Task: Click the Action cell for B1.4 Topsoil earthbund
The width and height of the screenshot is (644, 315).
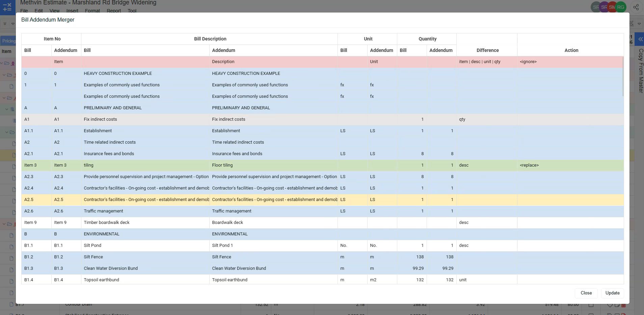Action: click(570, 280)
